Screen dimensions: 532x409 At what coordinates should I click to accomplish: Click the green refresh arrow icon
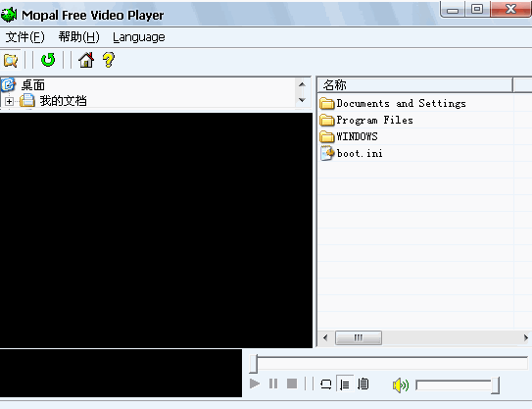(48, 60)
